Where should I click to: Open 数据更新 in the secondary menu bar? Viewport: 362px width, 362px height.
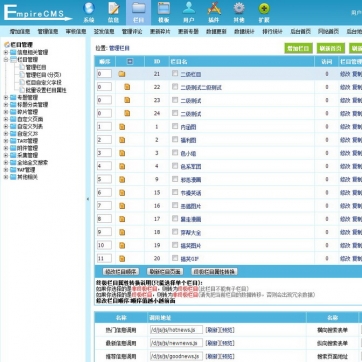pos(216,32)
